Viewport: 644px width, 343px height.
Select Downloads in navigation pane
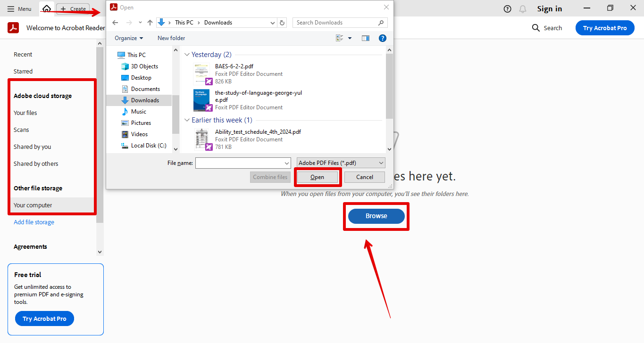pos(139,100)
